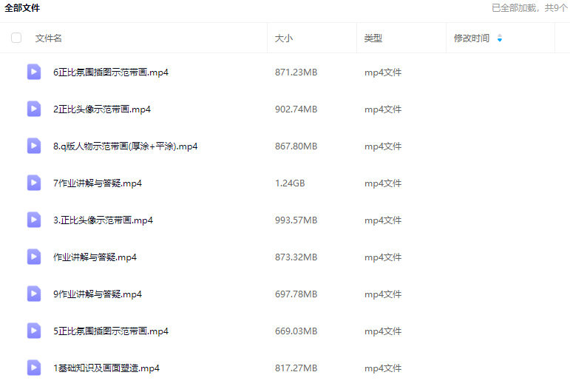Click the video icon for 6正比氛围插图示范带画.mp4
The width and height of the screenshot is (570, 392).
pyautogui.click(x=34, y=72)
